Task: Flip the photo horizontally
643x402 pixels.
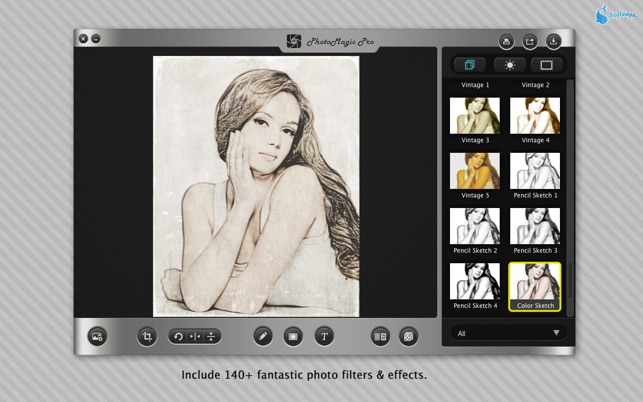Action: click(194, 337)
